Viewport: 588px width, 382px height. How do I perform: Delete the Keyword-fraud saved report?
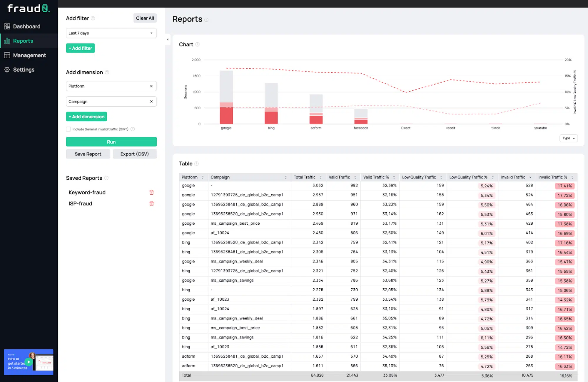[152, 192]
